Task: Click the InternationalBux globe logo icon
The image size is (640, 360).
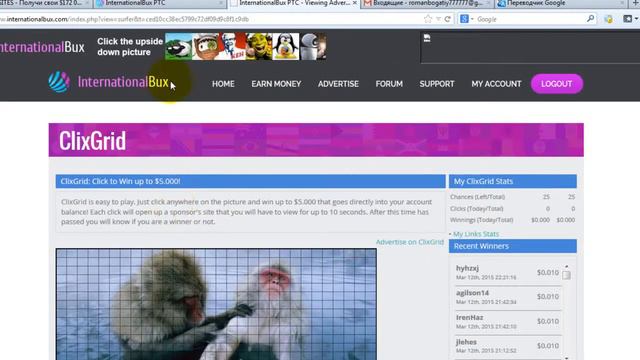Action: click(x=59, y=82)
